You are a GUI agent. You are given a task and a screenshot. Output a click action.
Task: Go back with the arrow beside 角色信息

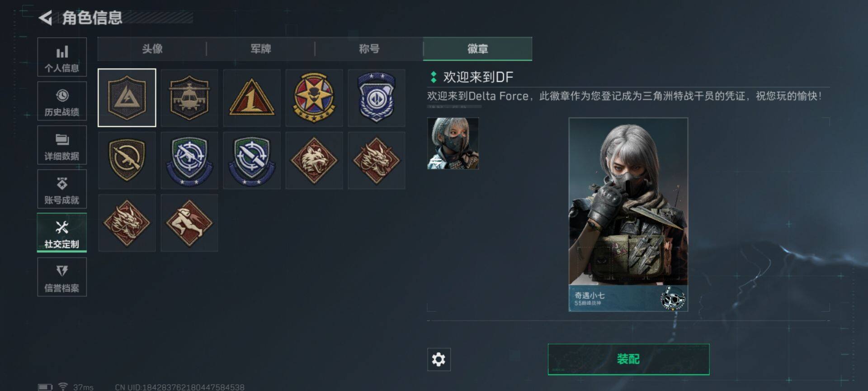click(45, 18)
